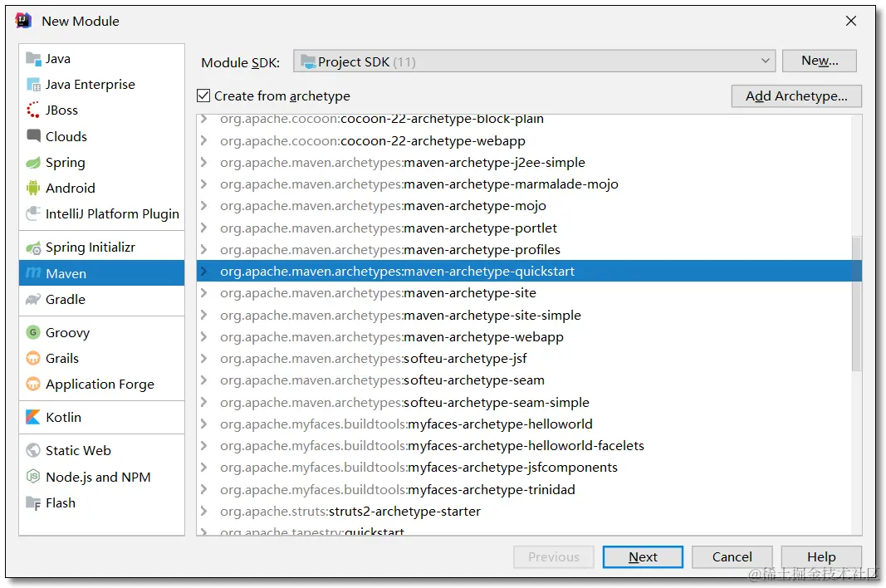This screenshot has height=588, width=886.
Task: Expand the cocoon-22-archetype-webapp entry
Action: 205,141
